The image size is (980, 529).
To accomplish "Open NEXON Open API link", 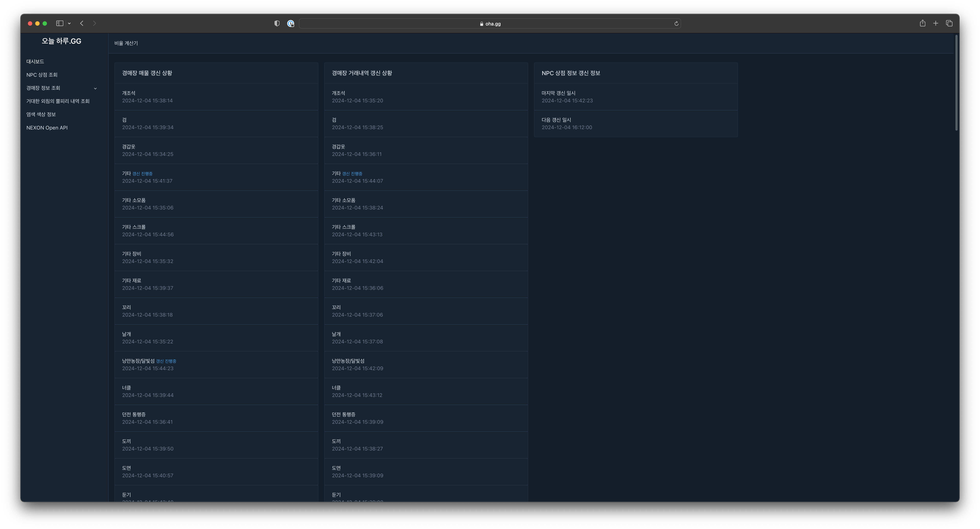I will point(47,128).
